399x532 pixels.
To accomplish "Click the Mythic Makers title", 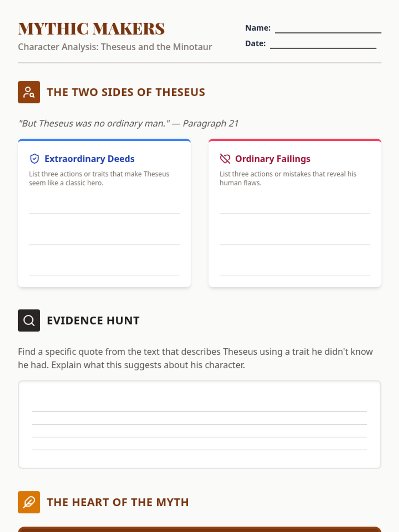I will (91, 29).
